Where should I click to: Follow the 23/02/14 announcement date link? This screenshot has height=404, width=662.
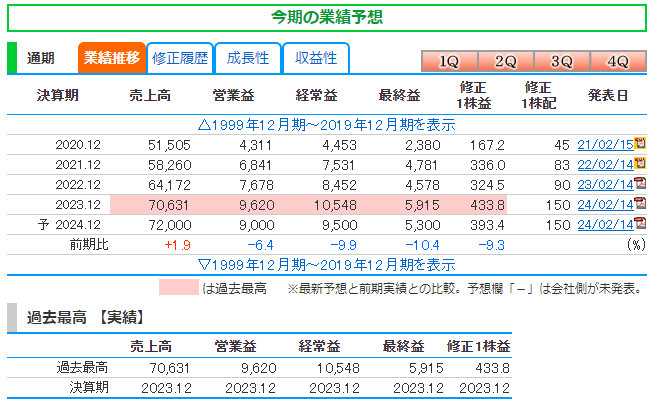(x=605, y=185)
